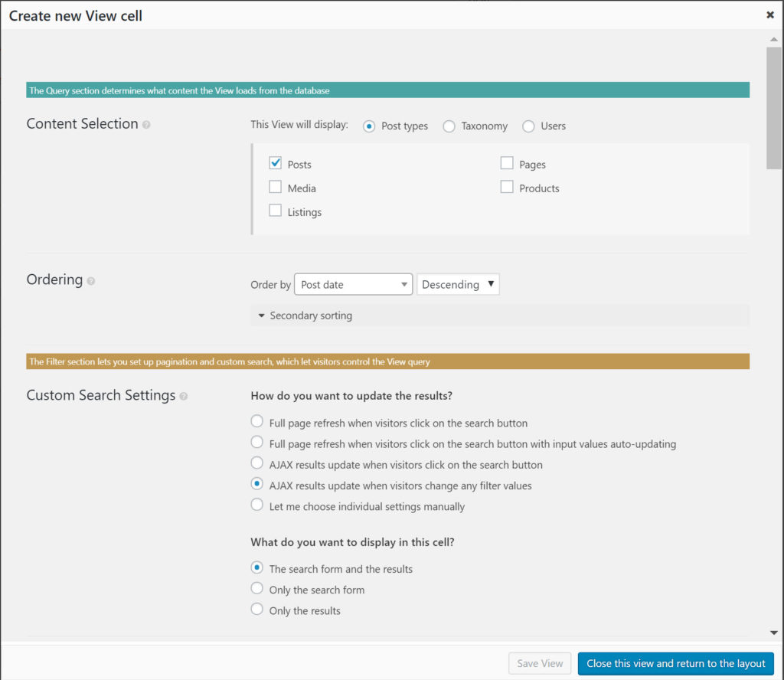Click Close this view and return to layout
784x680 pixels.
(676, 663)
